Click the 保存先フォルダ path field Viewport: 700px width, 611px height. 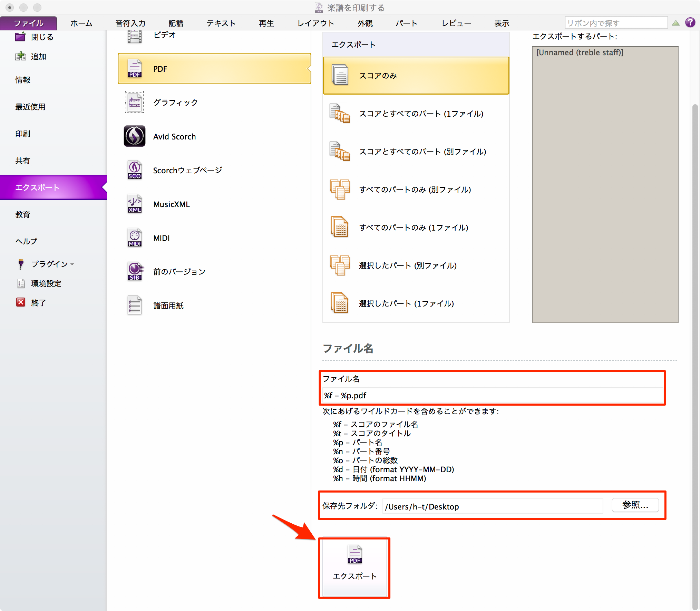coord(493,506)
